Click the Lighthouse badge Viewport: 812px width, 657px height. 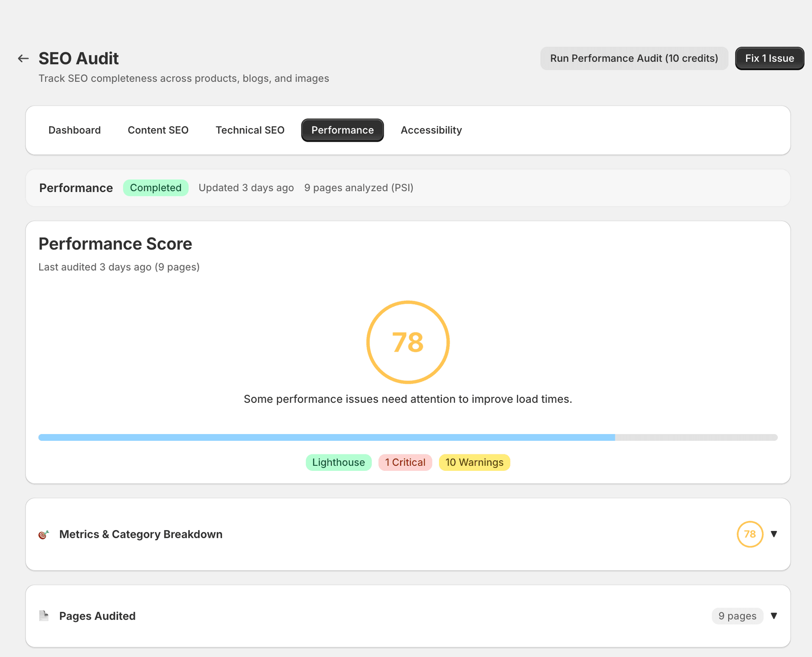(338, 462)
